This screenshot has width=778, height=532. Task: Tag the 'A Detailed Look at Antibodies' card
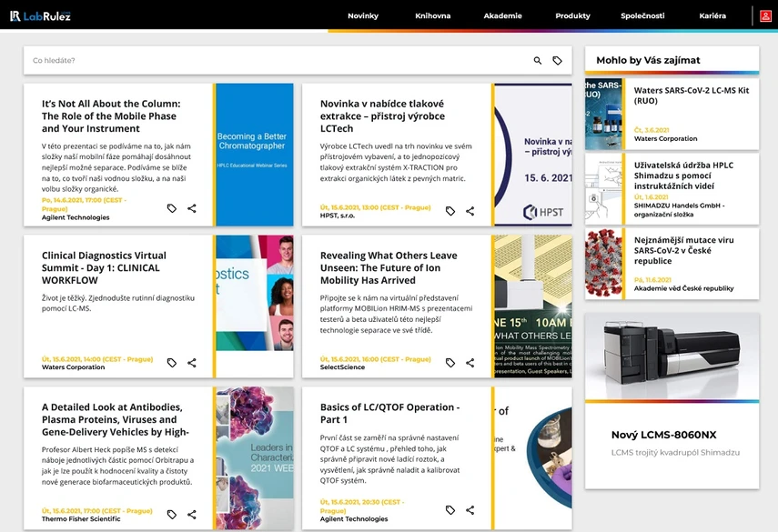point(172,515)
